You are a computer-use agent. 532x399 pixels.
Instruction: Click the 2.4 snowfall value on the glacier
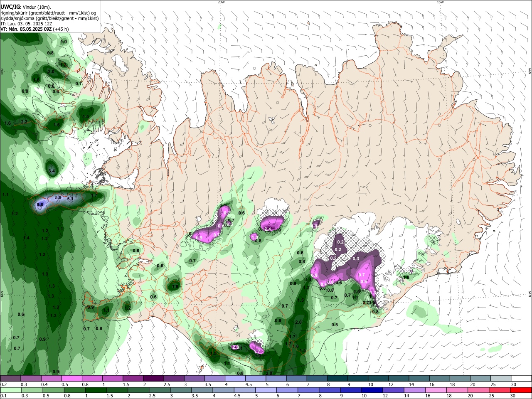click(x=268, y=229)
